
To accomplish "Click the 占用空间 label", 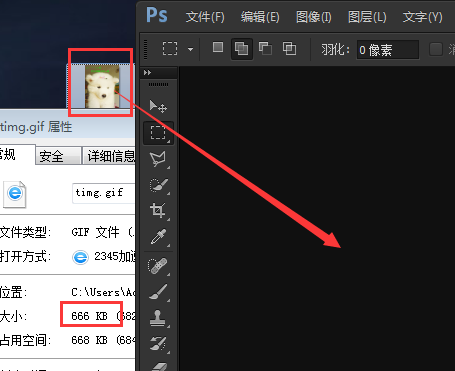I will tap(25, 340).
